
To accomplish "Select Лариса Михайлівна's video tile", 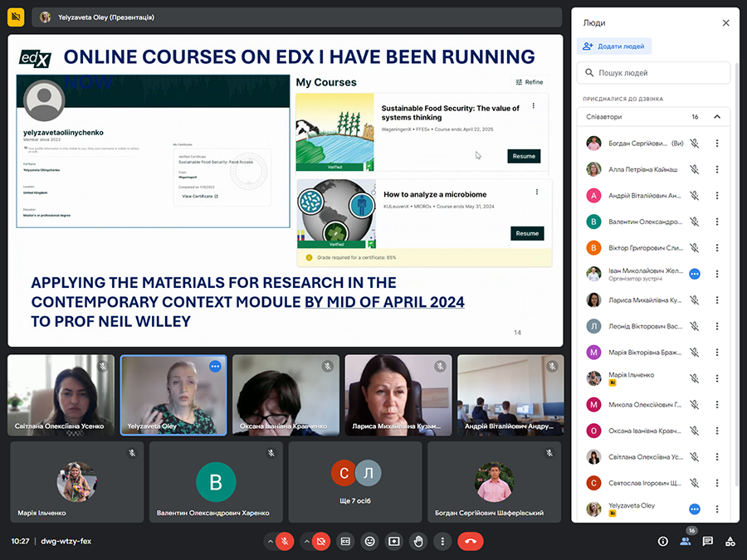I will coord(398,395).
